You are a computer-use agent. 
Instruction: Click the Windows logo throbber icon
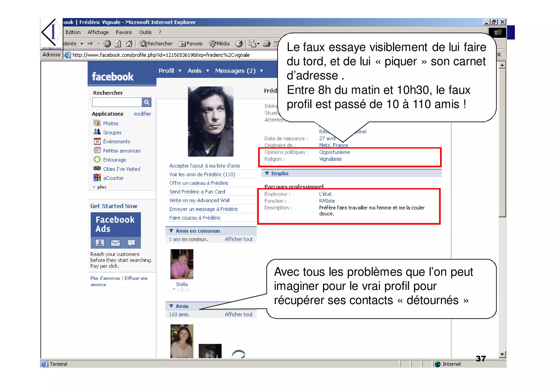click(497, 33)
